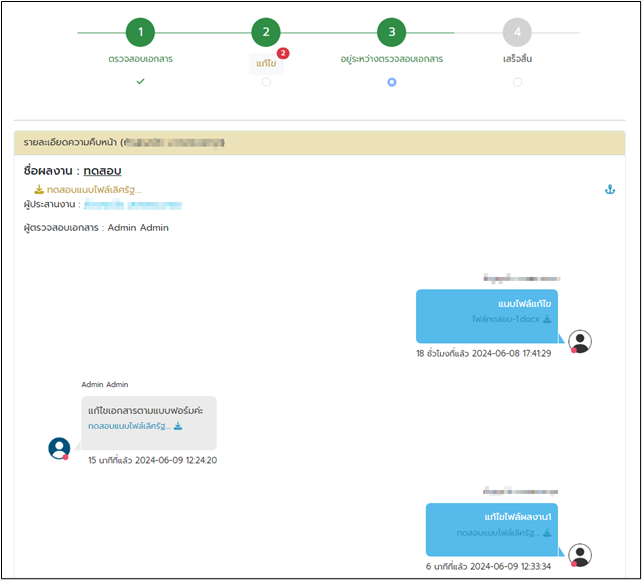Open file link in แก้ไขไฟล์ผลงาน1 message
642x580 pixels.
pos(498,533)
